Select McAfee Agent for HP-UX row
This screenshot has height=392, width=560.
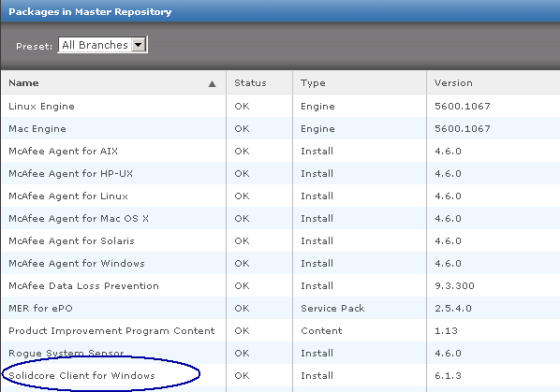[x=280, y=173]
